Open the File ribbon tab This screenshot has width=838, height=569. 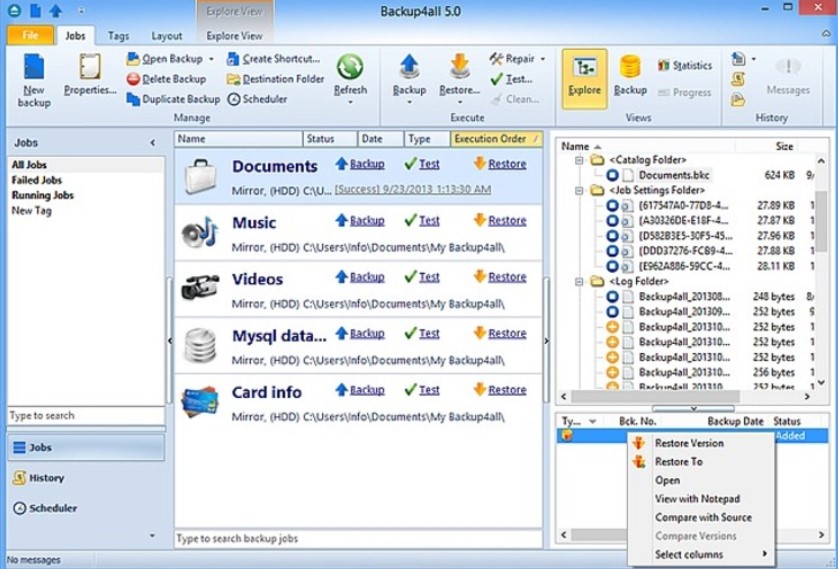[x=30, y=35]
